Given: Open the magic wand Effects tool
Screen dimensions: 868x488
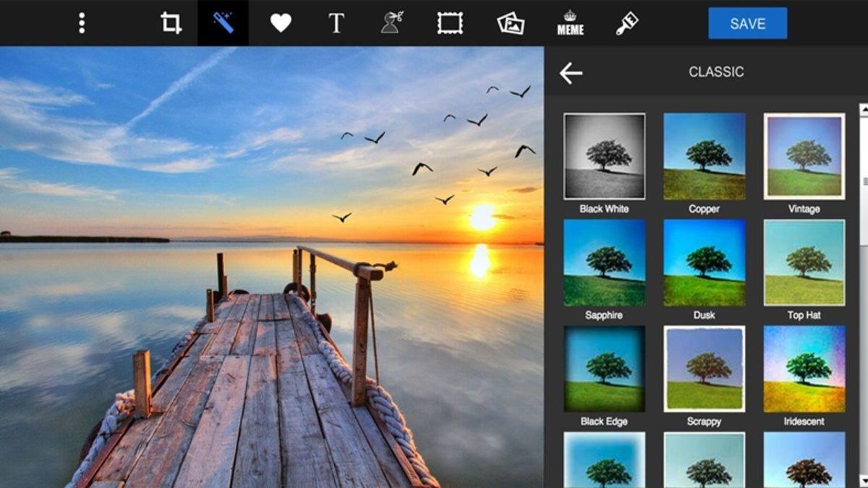Looking at the screenshot, I should [223, 22].
